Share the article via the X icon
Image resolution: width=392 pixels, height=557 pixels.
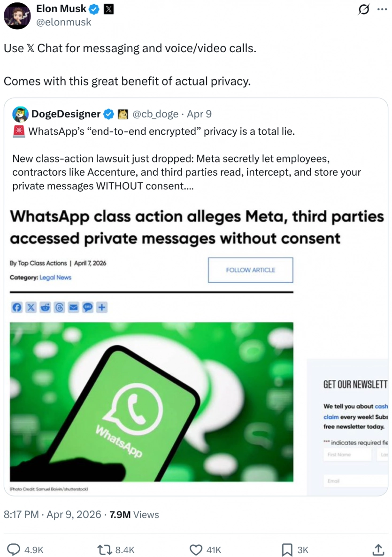coord(31,307)
